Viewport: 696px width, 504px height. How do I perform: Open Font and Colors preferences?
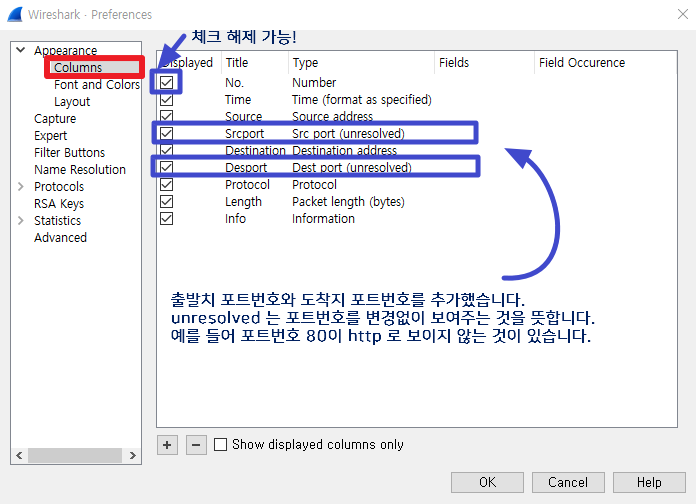(97, 84)
